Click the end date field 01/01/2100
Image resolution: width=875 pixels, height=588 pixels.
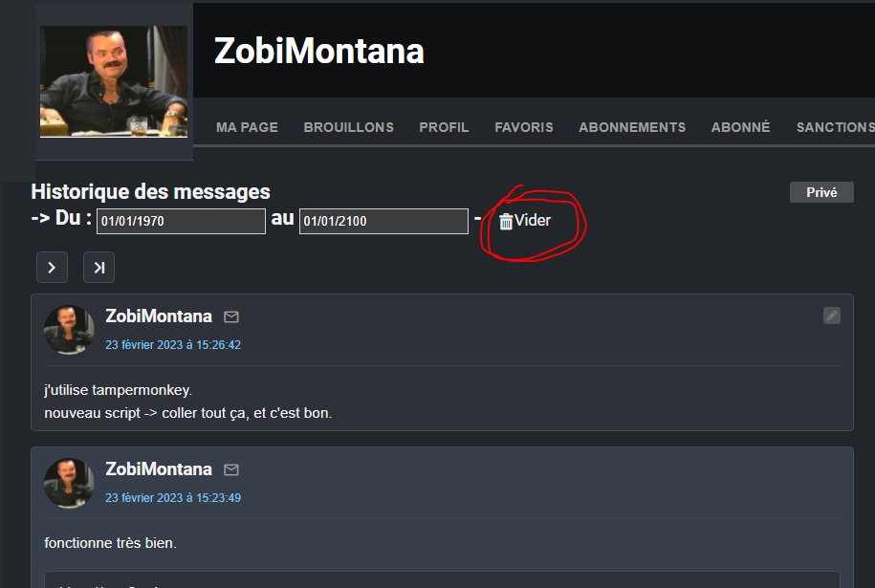[383, 221]
